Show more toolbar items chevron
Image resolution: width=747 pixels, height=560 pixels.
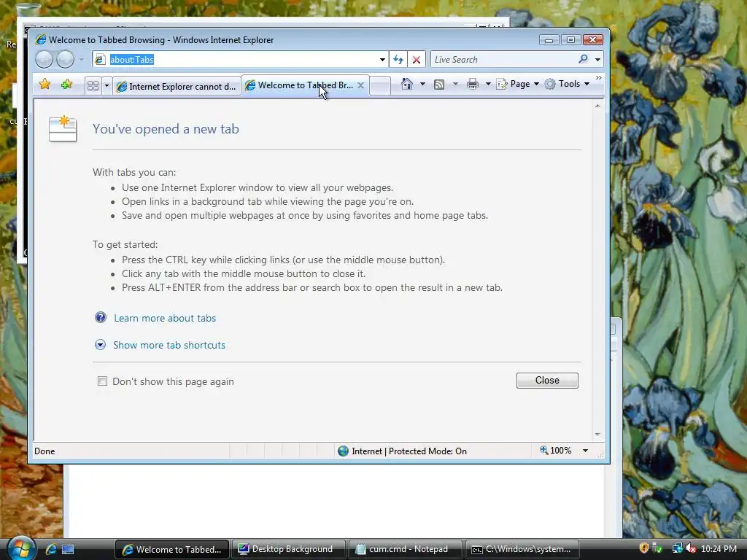coord(598,77)
